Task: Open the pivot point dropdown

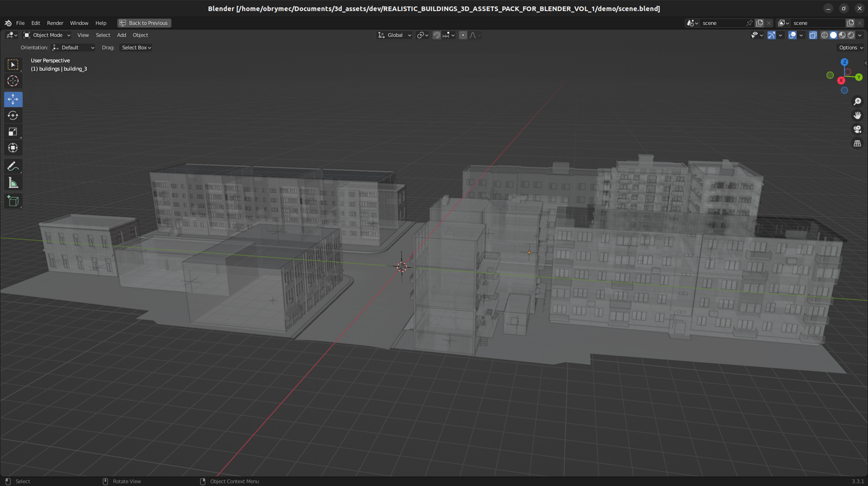Action: tap(423, 35)
